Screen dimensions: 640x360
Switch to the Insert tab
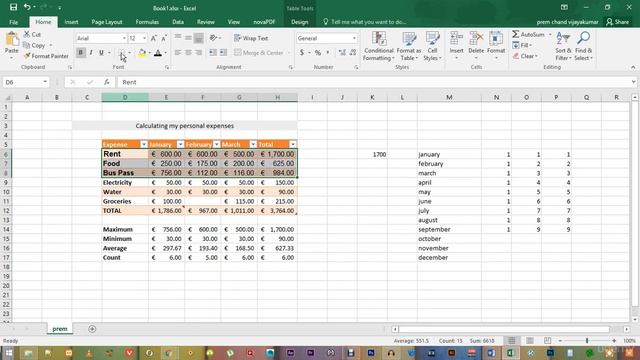(71, 22)
